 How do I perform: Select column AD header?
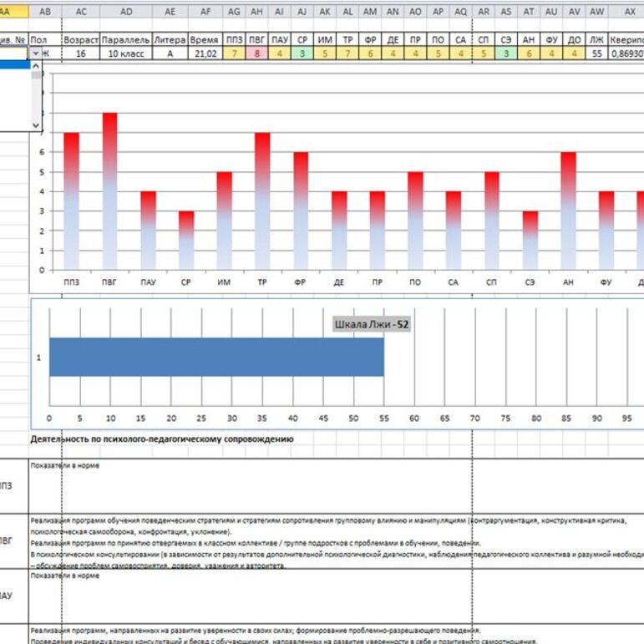point(126,10)
